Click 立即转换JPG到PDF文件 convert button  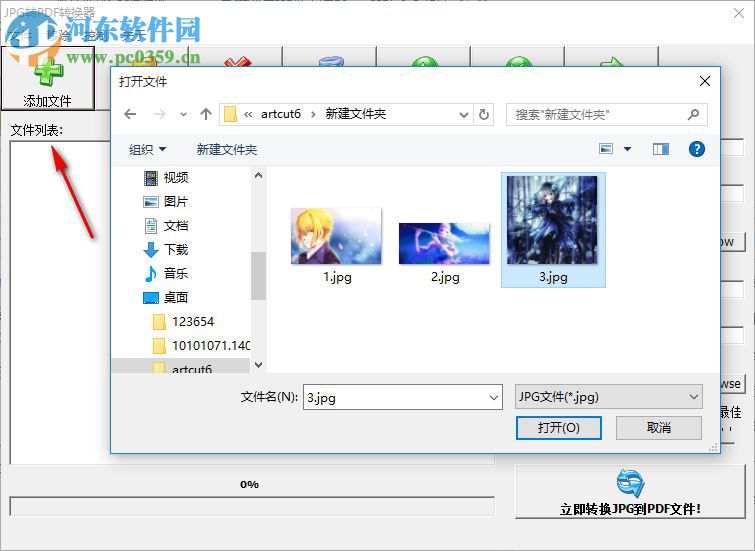630,491
